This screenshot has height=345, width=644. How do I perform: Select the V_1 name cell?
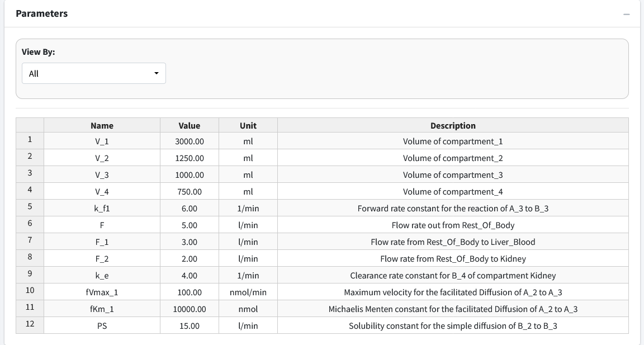pyautogui.click(x=102, y=141)
